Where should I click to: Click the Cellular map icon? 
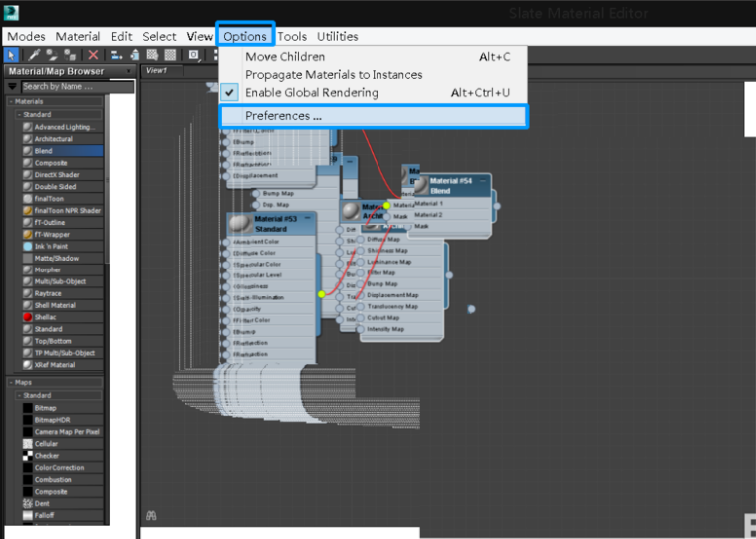tap(28, 444)
